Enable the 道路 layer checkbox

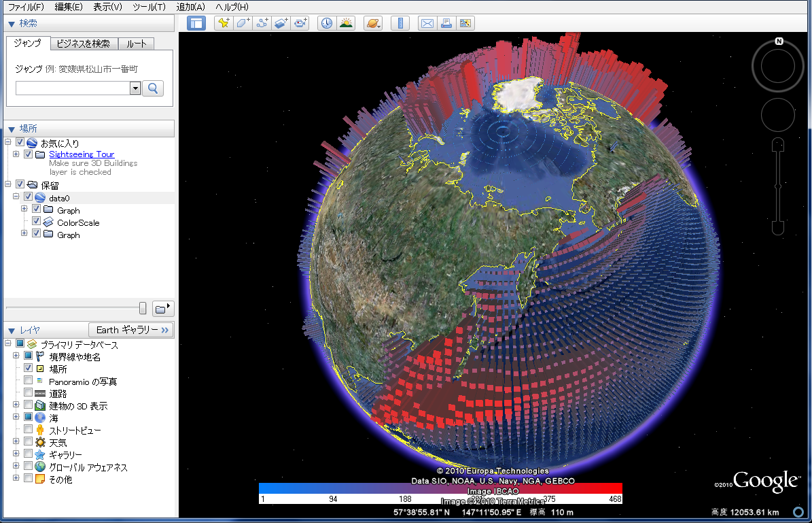tap(29, 392)
